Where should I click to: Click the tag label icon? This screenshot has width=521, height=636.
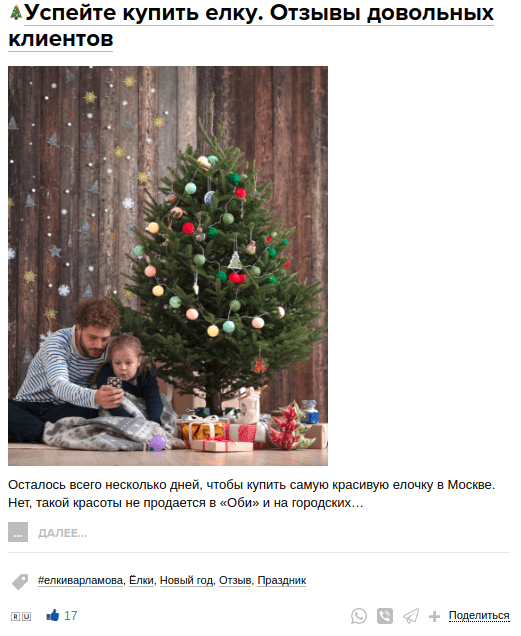(x=19, y=582)
